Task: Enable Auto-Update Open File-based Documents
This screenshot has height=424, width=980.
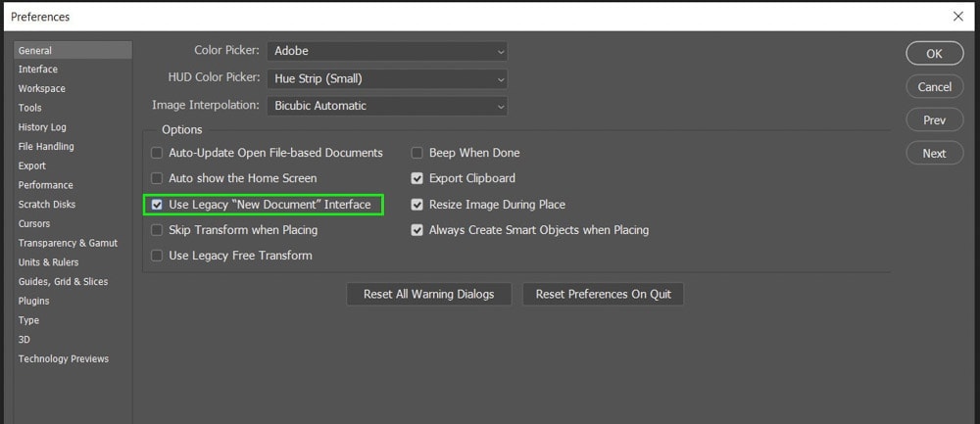Action: [x=157, y=153]
